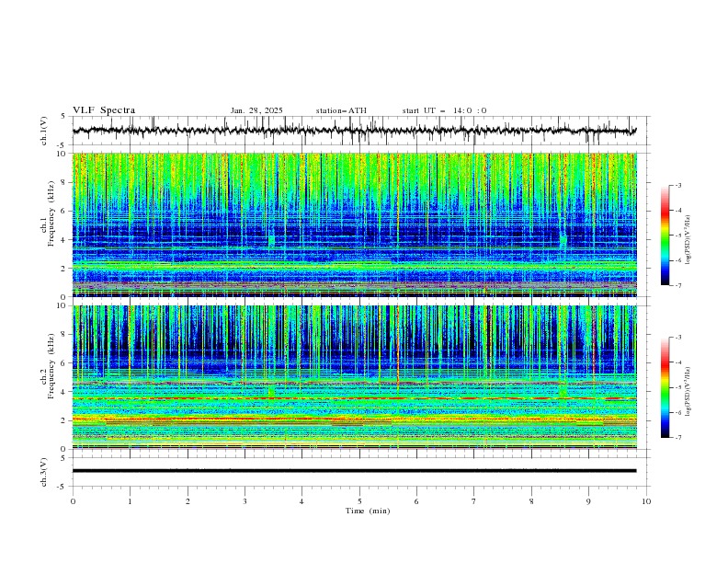
Task: Click the ch.2 spectrogram colorbar
Action: (x=665, y=387)
